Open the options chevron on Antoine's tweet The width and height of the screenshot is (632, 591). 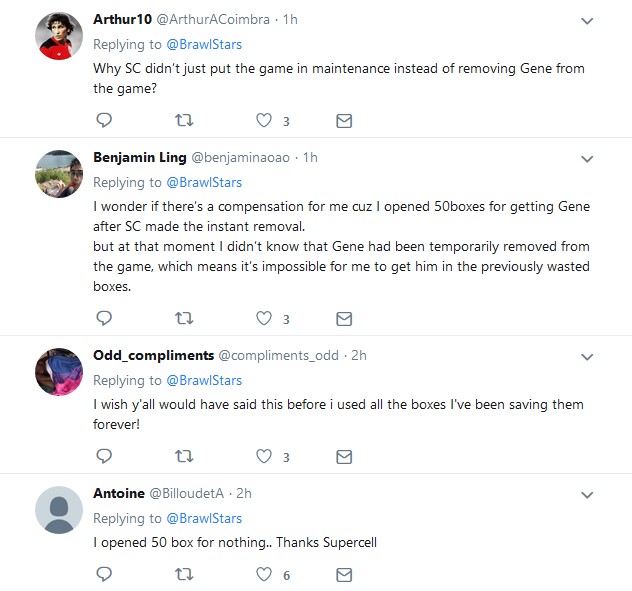[588, 495]
